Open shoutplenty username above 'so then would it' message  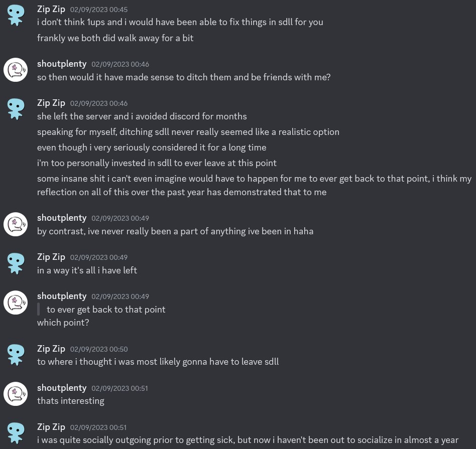point(62,64)
